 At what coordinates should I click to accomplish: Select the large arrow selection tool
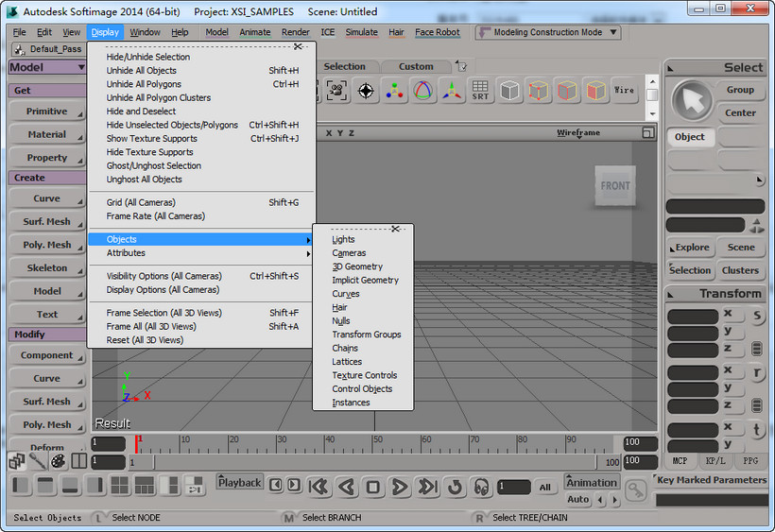(x=692, y=101)
